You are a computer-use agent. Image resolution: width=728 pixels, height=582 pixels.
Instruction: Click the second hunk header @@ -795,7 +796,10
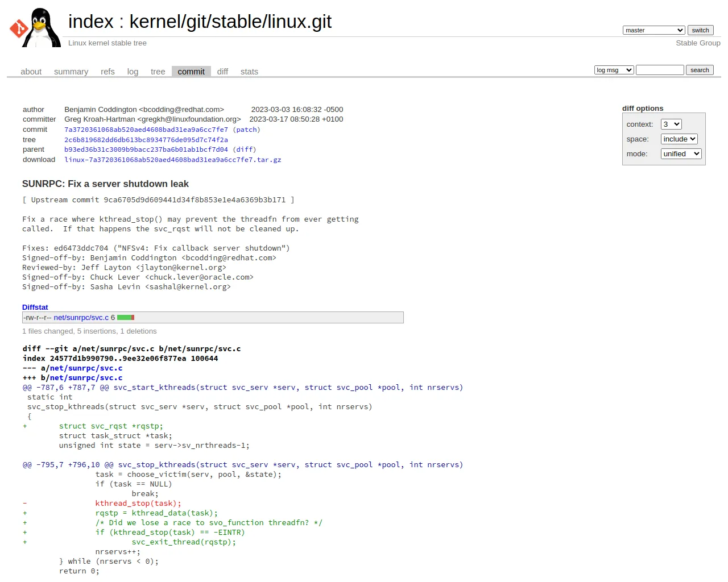pos(243,465)
